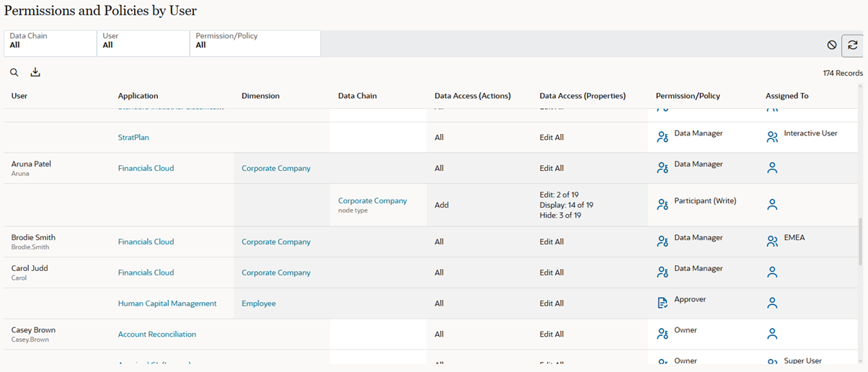Open the StratPlan application link
Screen dimensions: 868x372
[133, 137]
